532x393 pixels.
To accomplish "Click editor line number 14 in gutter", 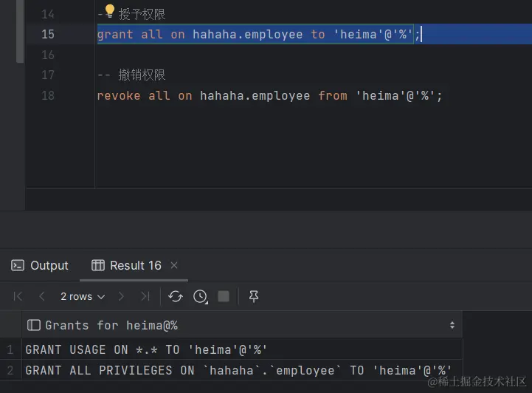I will [47, 14].
